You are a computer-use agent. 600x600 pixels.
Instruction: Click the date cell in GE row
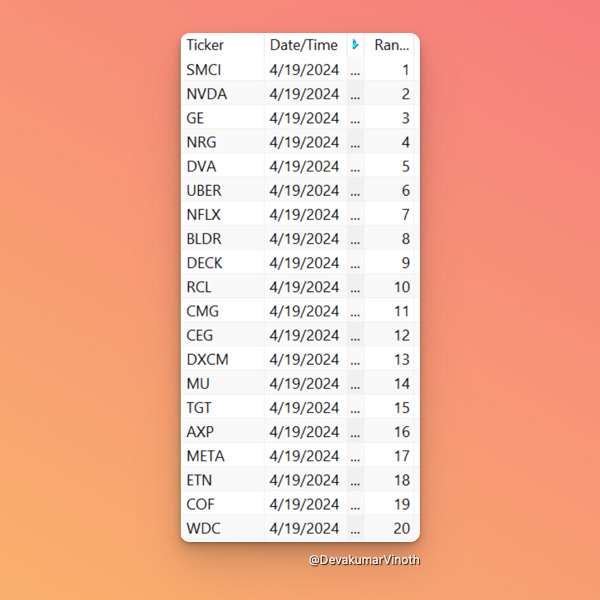click(306, 118)
